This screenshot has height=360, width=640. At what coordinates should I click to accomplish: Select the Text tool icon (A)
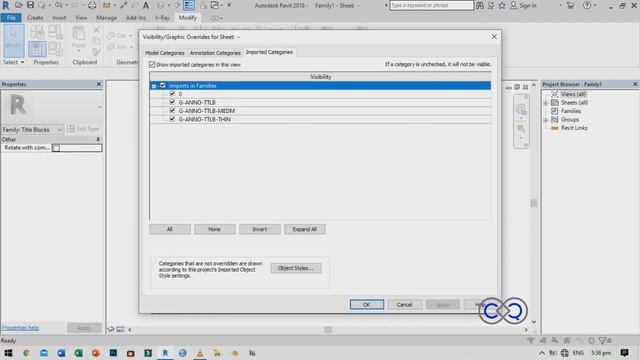[146, 5]
